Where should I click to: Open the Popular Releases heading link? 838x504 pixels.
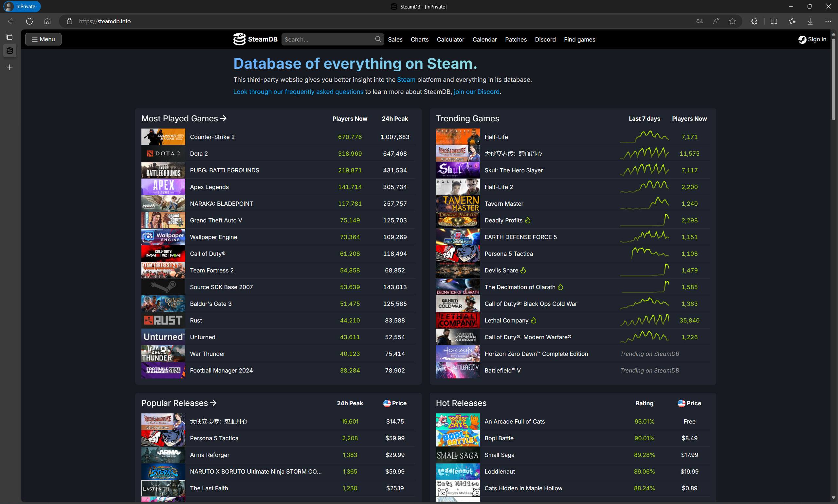(179, 403)
